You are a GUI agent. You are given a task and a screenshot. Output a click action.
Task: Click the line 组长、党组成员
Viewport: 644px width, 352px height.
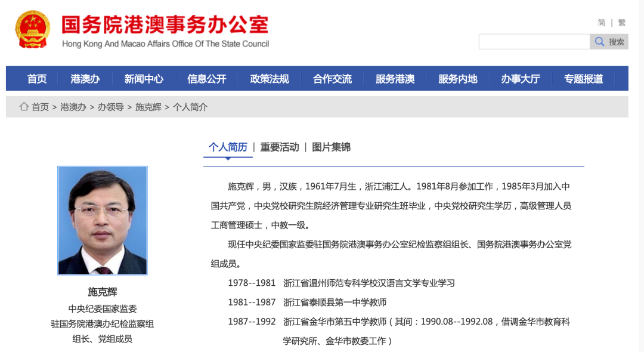tap(103, 339)
